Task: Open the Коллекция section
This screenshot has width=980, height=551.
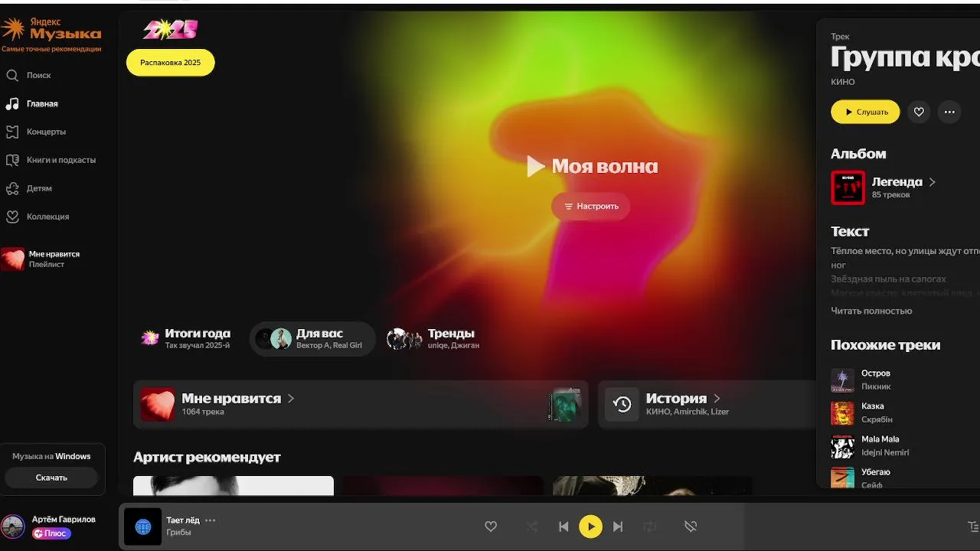Action: (47, 217)
